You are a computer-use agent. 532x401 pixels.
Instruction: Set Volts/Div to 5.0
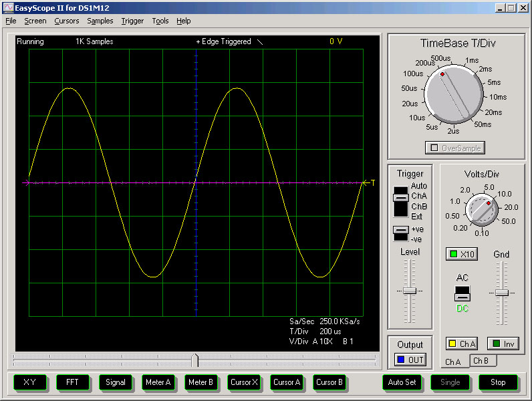[489, 187]
